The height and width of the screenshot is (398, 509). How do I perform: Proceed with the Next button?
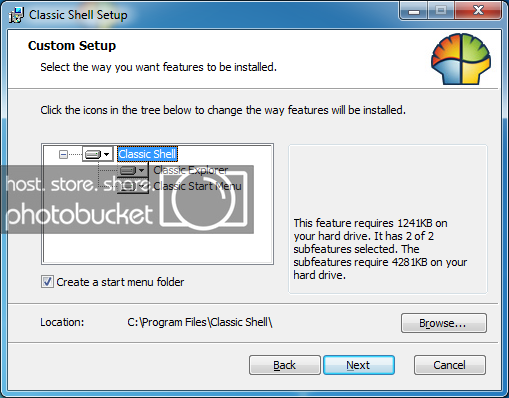[x=359, y=365]
